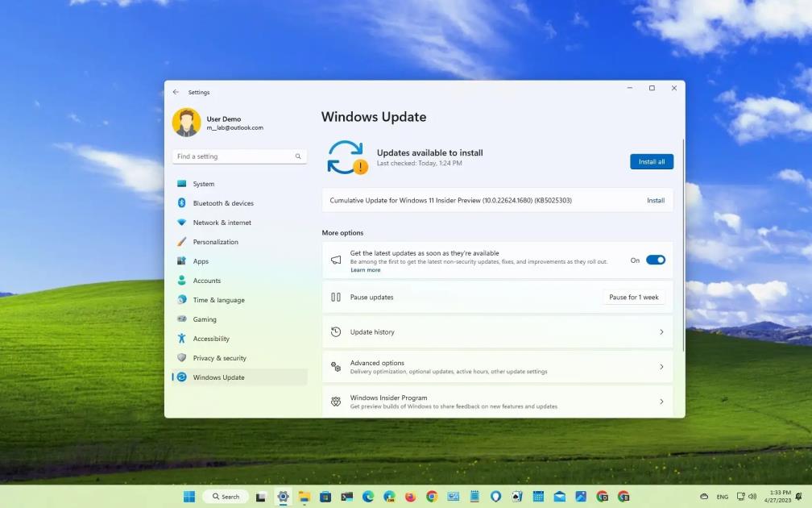
Task: Open the taskbar clock and date
Action: tap(780, 496)
